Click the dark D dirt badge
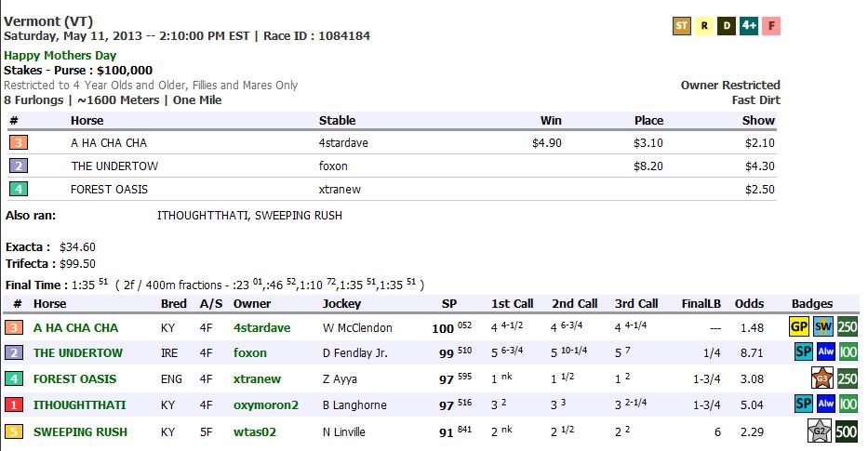This screenshot has width=868, height=451. (726, 26)
